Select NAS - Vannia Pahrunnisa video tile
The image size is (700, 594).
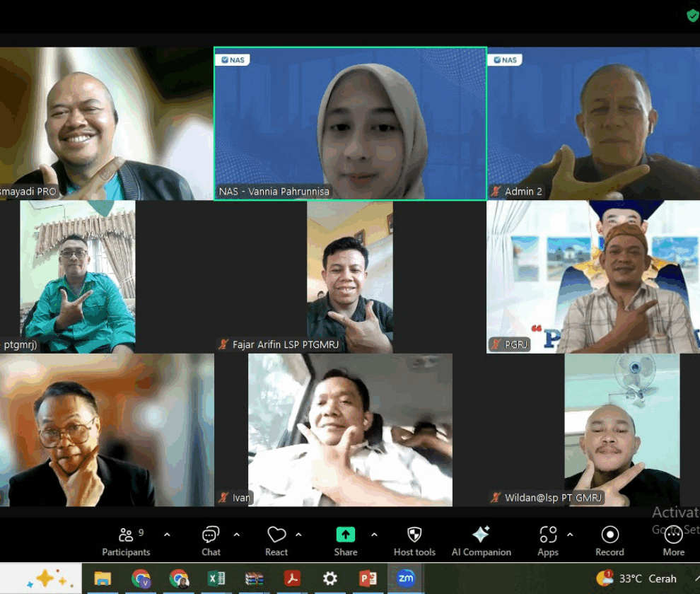click(350, 124)
